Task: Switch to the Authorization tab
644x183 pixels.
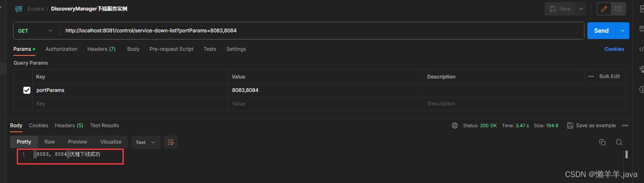Action: tap(61, 49)
